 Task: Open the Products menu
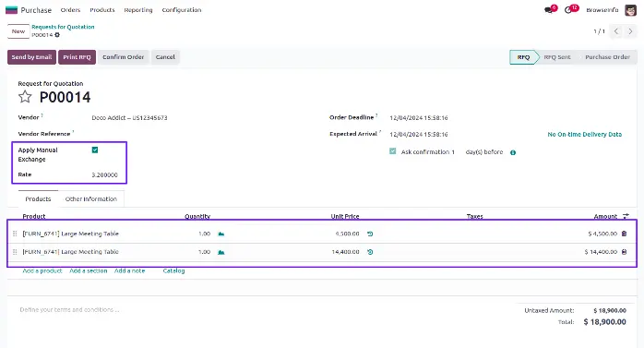102,10
